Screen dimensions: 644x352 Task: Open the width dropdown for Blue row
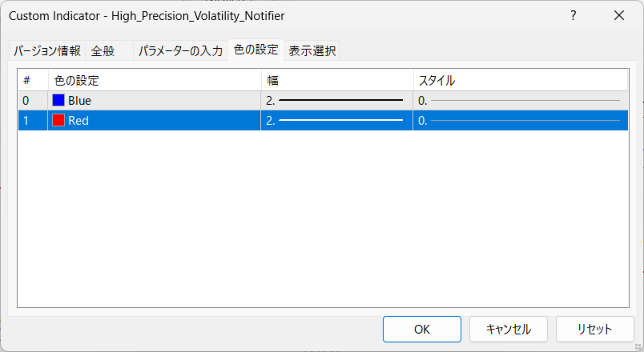tap(336, 101)
